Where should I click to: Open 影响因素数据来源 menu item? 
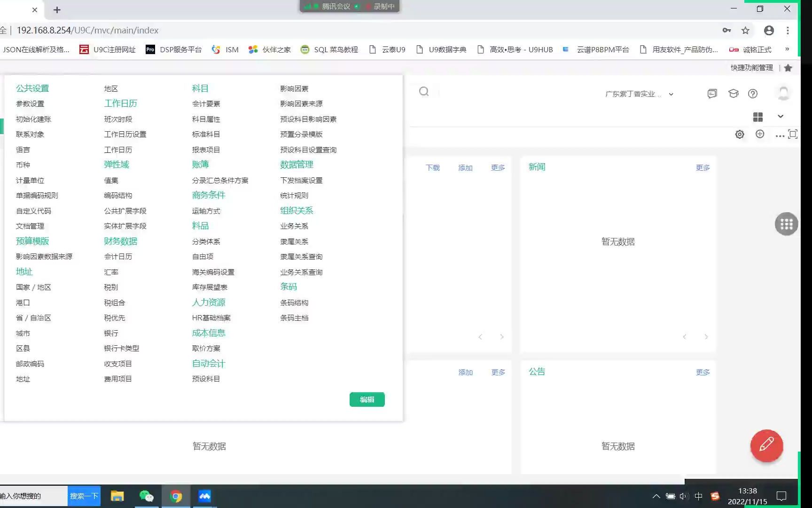pos(44,257)
